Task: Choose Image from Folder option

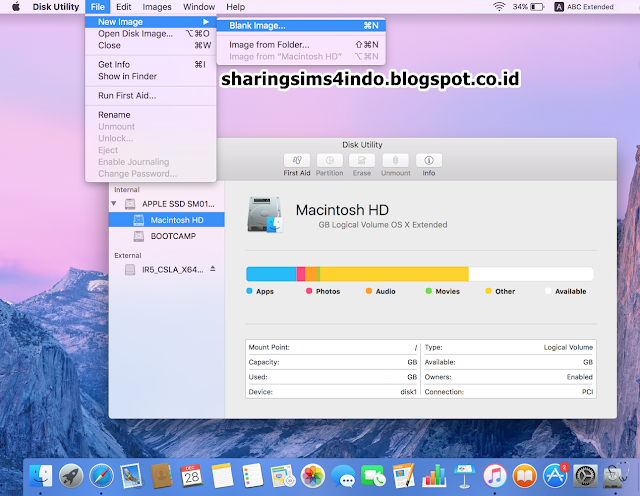Action: [x=301, y=44]
